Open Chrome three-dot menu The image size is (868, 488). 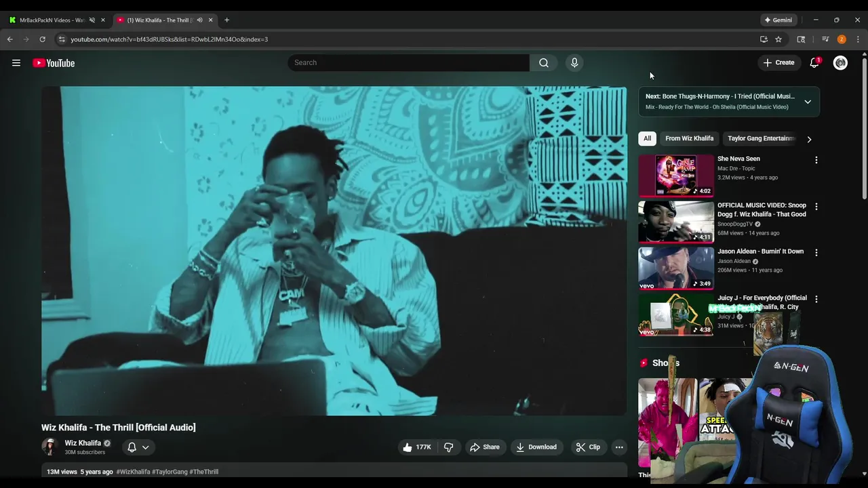coord(858,39)
